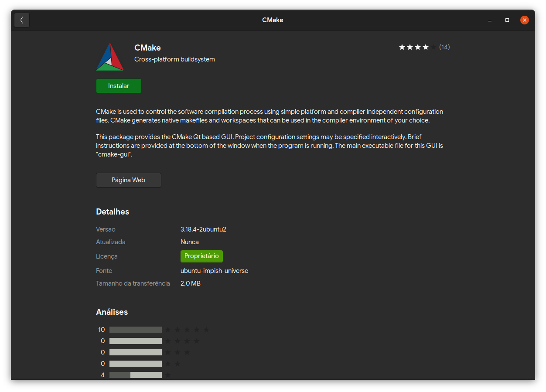Click the Proprietário license badge
Screen dimensions: 546x392
(x=201, y=256)
